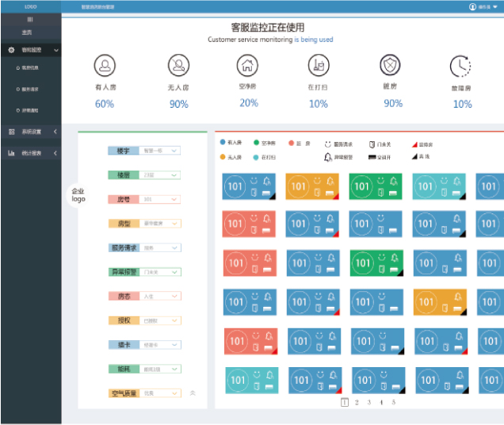Click the 门未关 door icon in the legend

372,144
